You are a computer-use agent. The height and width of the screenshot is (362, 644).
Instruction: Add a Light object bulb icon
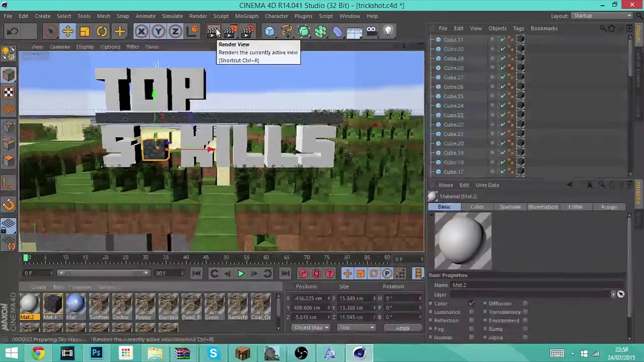click(388, 32)
